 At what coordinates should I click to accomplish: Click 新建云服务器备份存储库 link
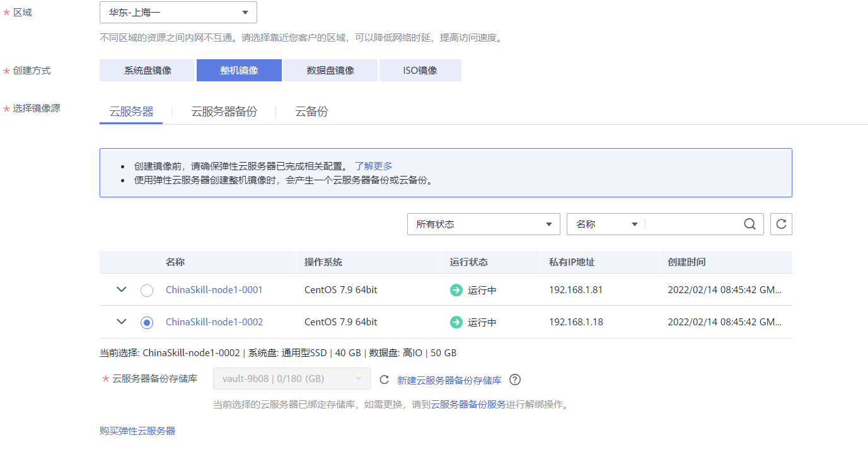pyautogui.click(x=449, y=380)
